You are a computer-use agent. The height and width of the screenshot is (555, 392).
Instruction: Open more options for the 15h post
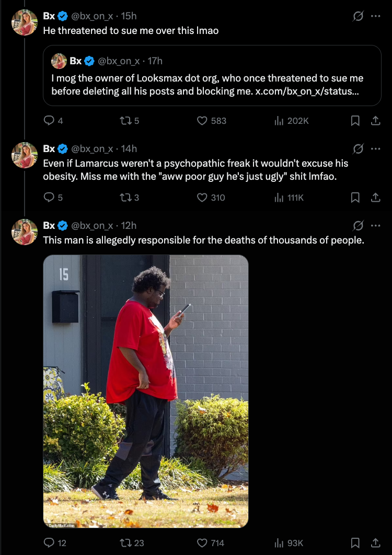[375, 16]
